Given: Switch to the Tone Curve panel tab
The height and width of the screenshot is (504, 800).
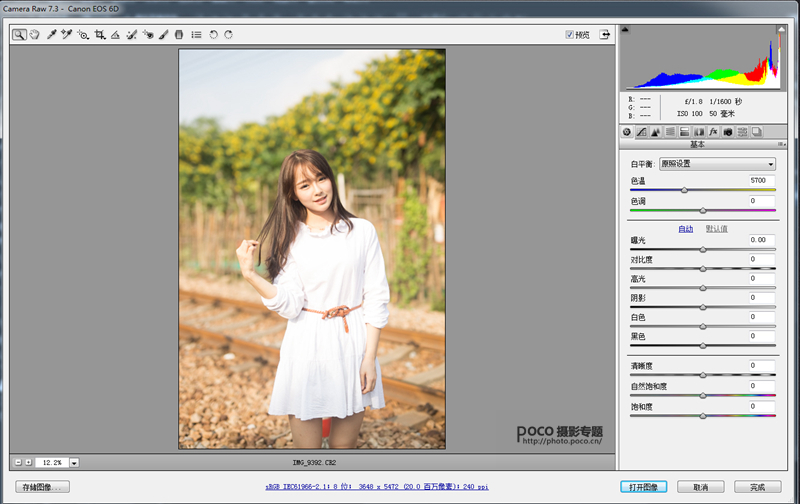Looking at the screenshot, I should (x=641, y=132).
